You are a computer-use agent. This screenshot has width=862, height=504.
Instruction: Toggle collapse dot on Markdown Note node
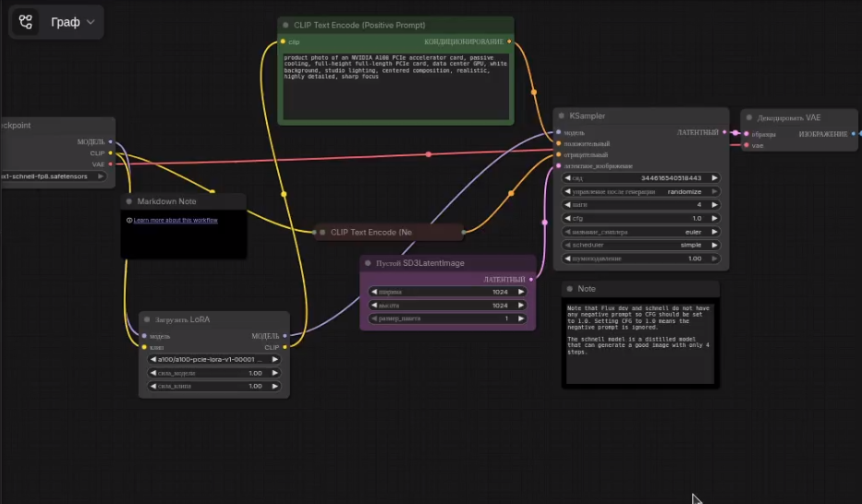pyautogui.click(x=129, y=201)
